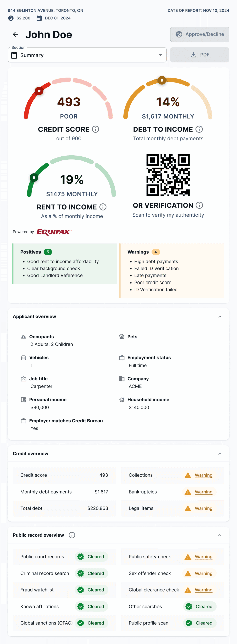Click the back arrow next to John Doe

(x=15, y=34)
